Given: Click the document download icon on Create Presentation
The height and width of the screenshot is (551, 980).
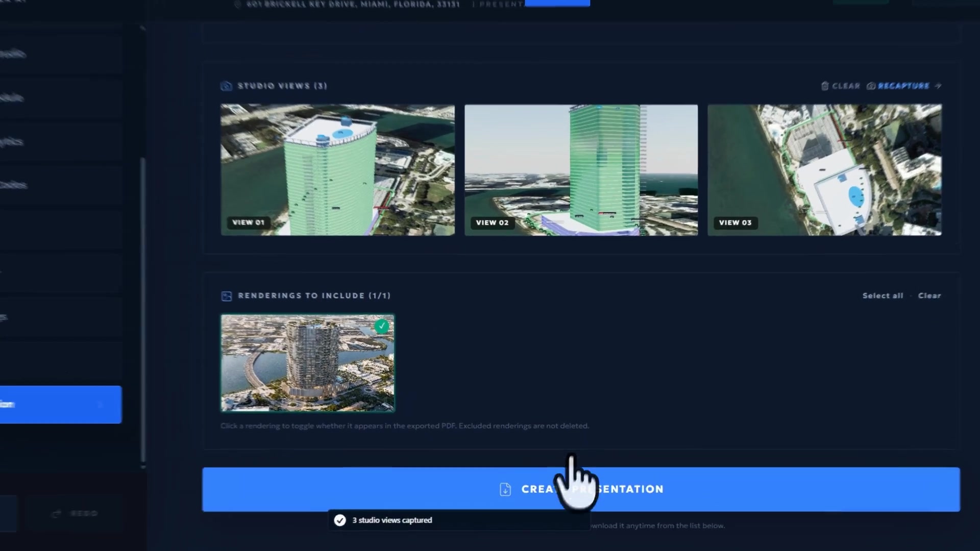Looking at the screenshot, I should [505, 489].
